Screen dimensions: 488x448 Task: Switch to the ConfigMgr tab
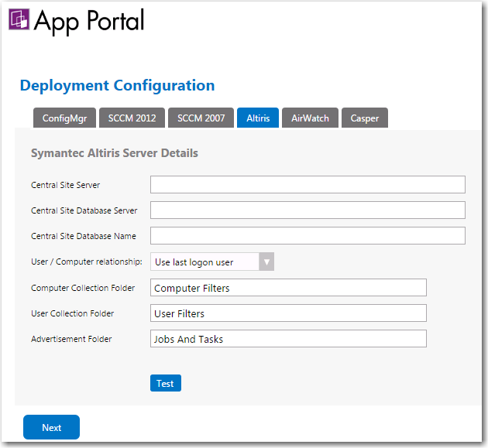[x=65, y=118]
